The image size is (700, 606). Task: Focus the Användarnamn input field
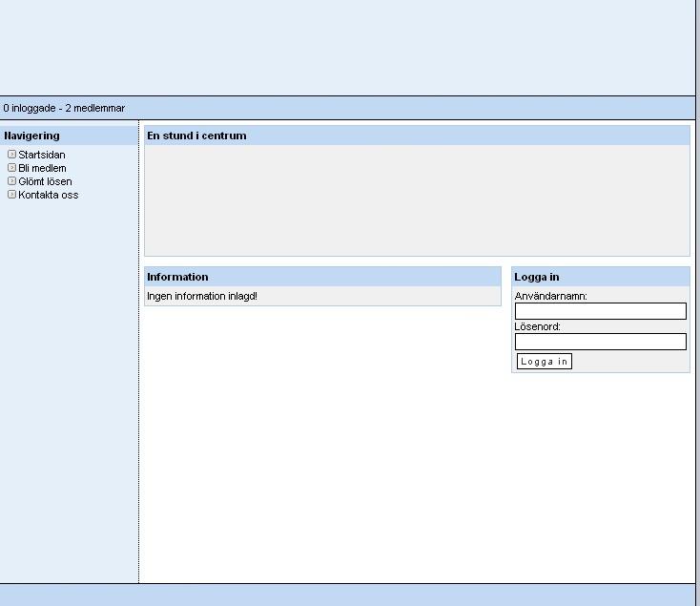[x=601, y=311]
